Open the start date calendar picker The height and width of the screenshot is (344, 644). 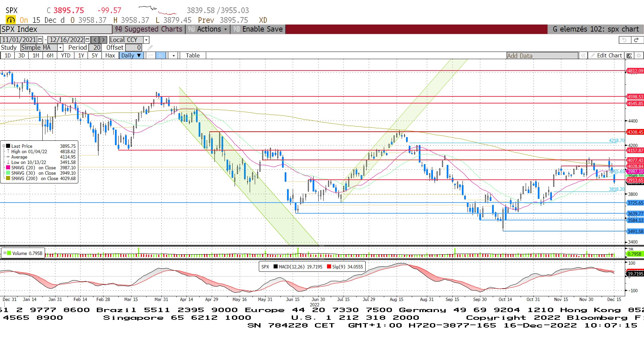pos(40,40)
